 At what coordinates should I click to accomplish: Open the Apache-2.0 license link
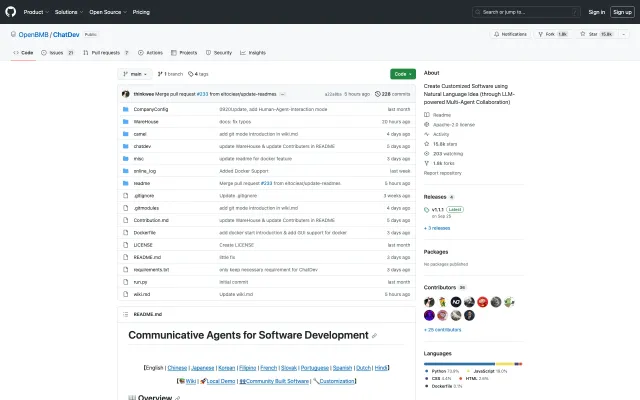coord(449,124)
